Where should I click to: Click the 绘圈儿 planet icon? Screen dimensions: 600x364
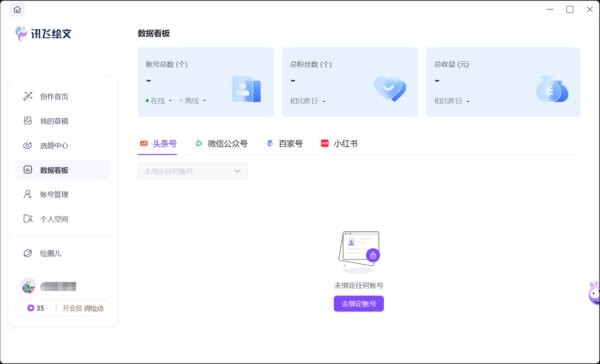(28, 253)
